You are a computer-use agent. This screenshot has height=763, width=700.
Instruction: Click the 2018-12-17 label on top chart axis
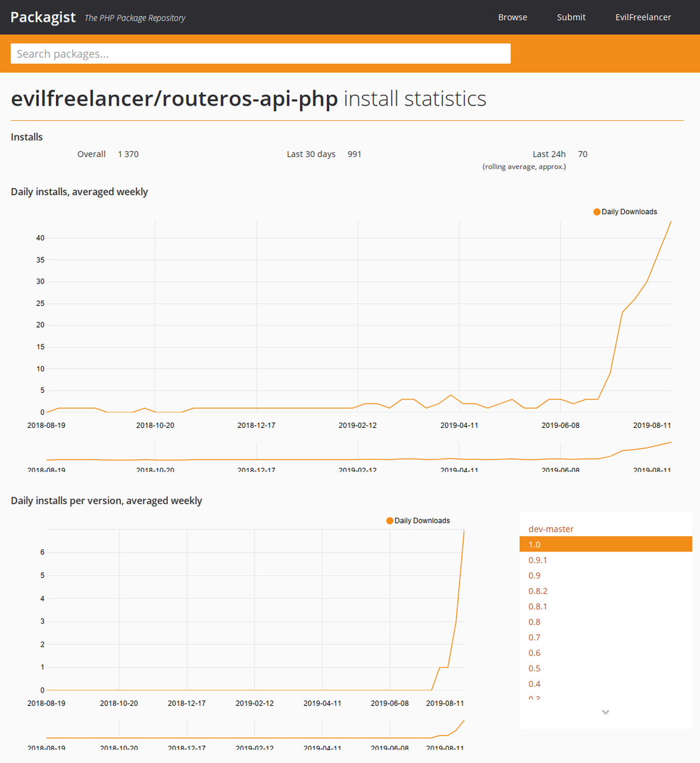coord(256,425)
